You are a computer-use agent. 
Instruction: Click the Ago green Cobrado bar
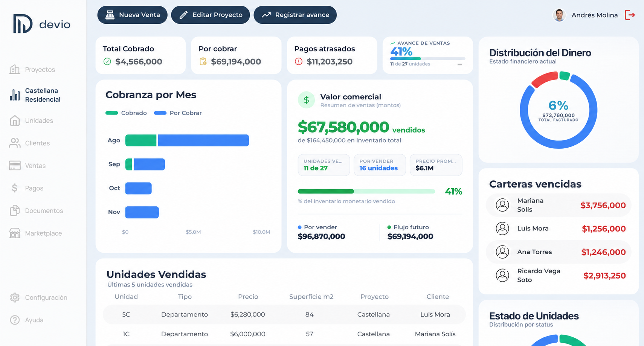(141, 140)
